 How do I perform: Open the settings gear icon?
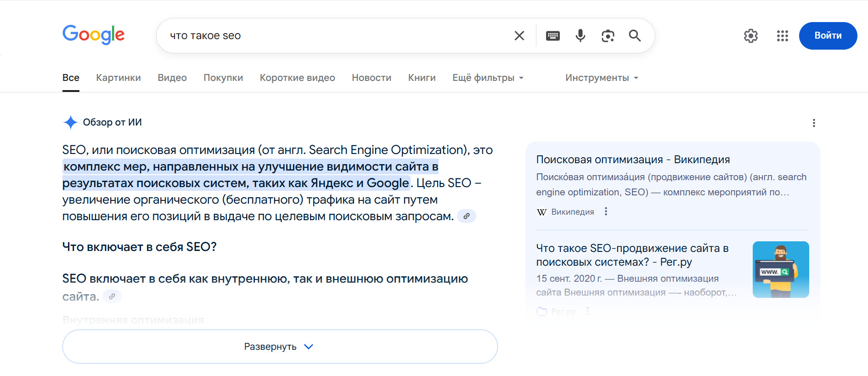(751, 36)
